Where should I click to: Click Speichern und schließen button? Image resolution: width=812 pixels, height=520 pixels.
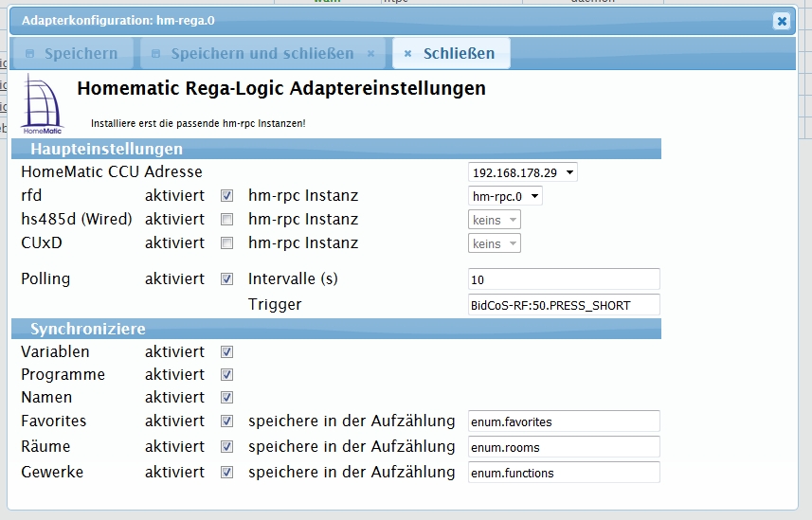262,53
